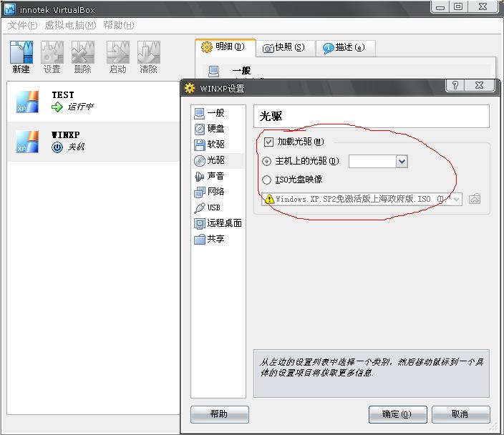Click the 一般 section heading in details pane
504x435 pixels.
[x=241, y=70]
